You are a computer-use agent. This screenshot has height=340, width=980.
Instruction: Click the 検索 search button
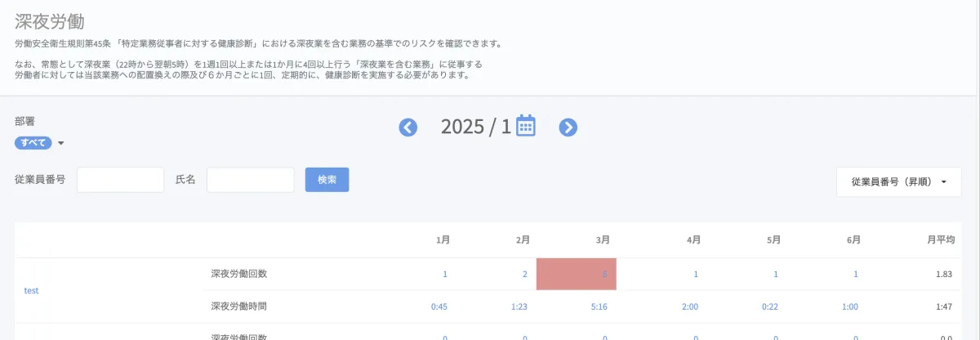(327, 180)
